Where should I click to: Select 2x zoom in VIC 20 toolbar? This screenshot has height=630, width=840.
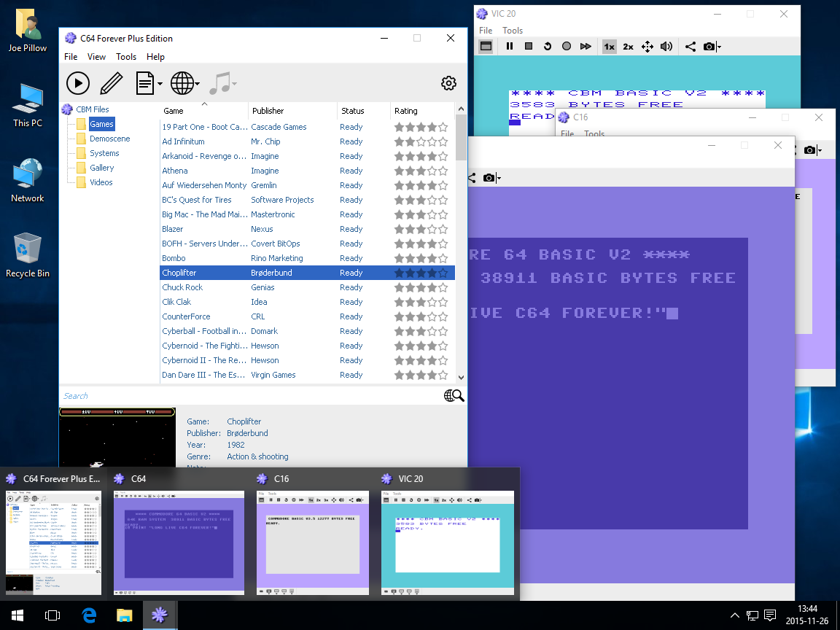[x=628, y=47]
